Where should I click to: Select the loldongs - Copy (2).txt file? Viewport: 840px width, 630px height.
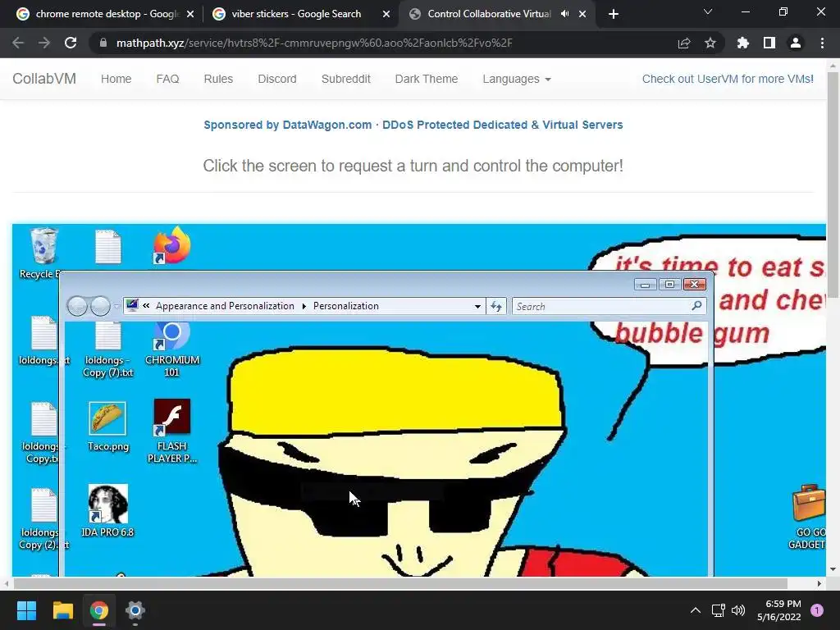tap(44, 504)
